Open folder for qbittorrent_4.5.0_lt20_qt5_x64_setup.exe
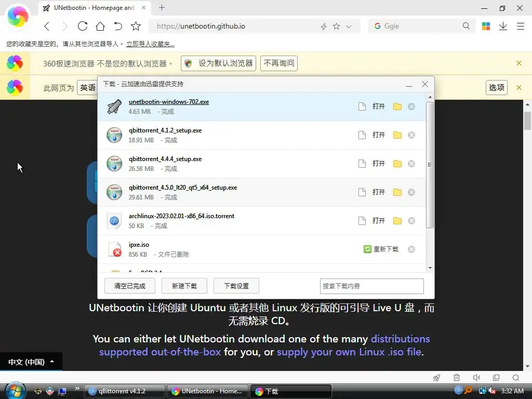Image resolution: width=532 pixels, height=399 pixels. click(397, 192)
